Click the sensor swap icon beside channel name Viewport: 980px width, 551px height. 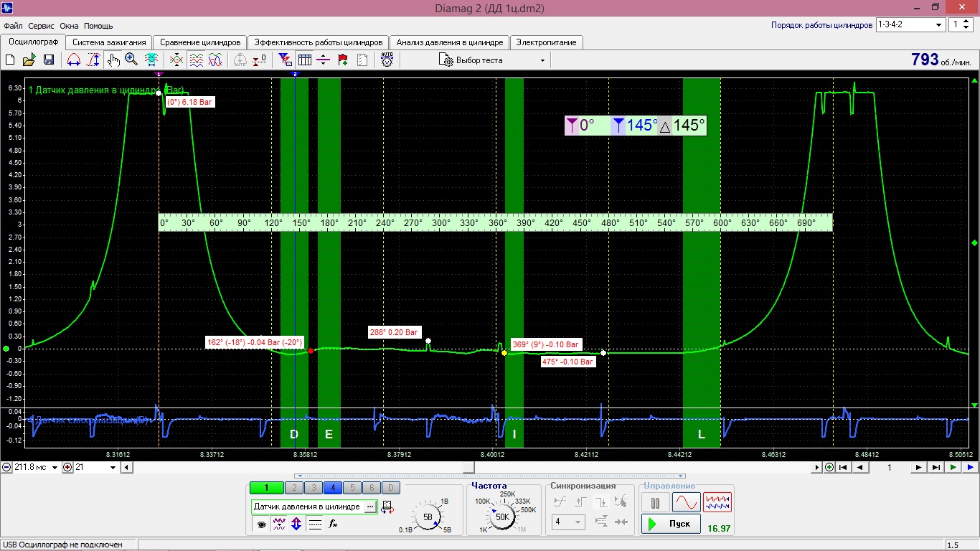tap(388, 507)
